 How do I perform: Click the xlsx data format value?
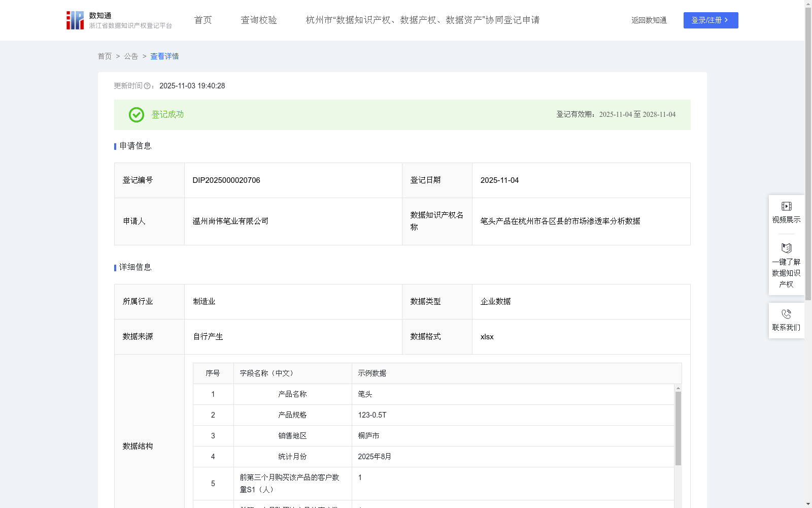(x=487, y=337)
